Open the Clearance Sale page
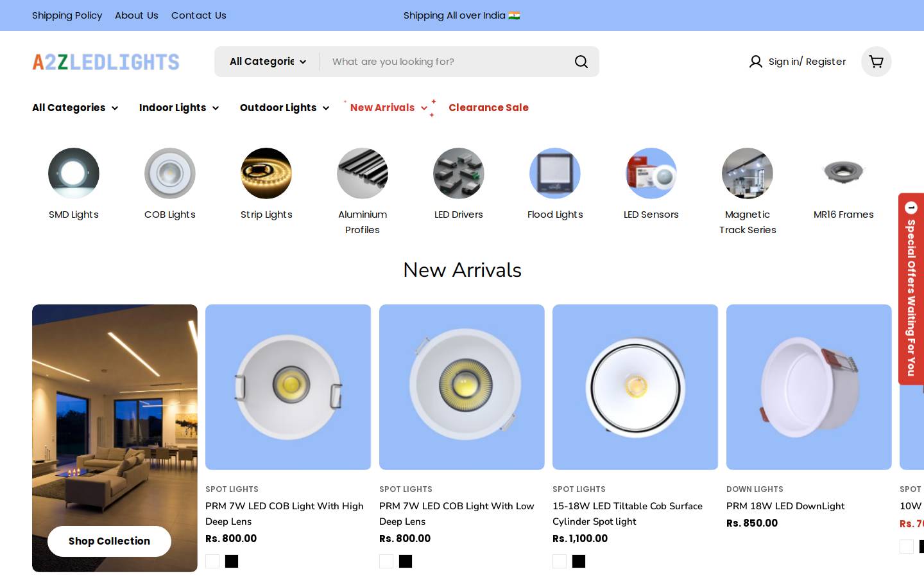 (488, 108)
